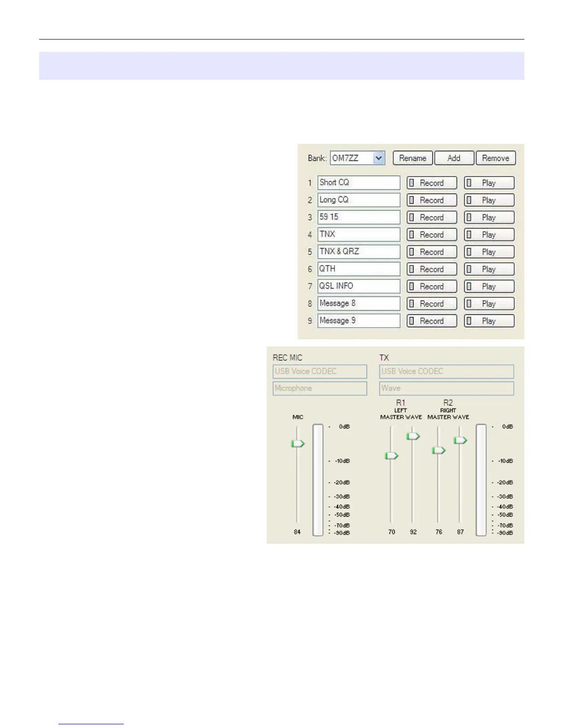Play message 3 named 59 15
The image size is (563, 728).
coord(489,217)
